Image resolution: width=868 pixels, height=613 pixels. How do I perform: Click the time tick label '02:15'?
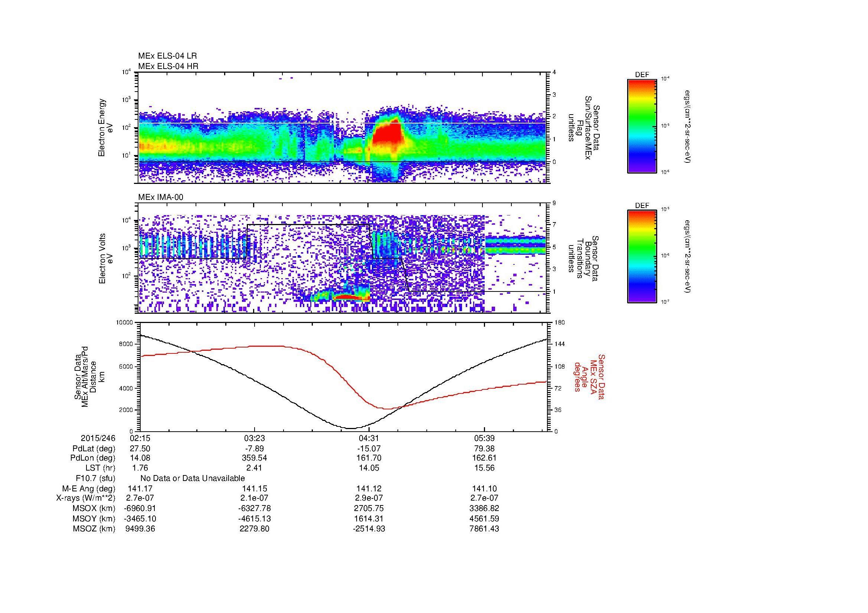tap(140, 438)
